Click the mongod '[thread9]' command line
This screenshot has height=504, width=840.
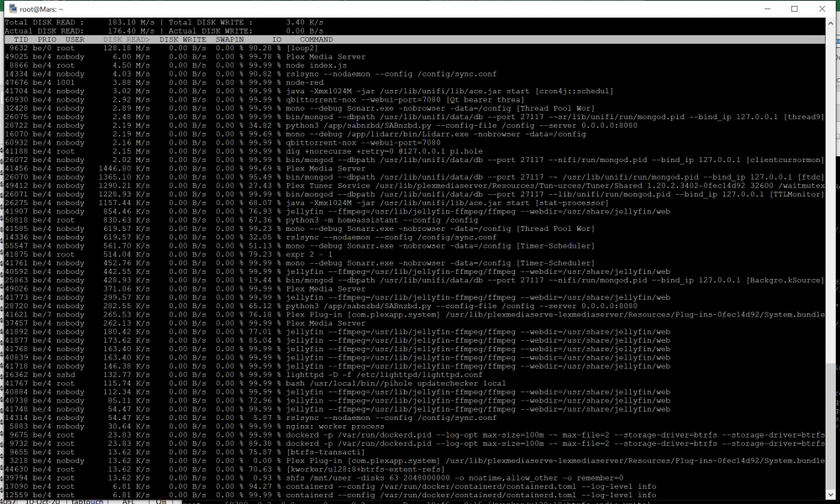tap(555, 117)
